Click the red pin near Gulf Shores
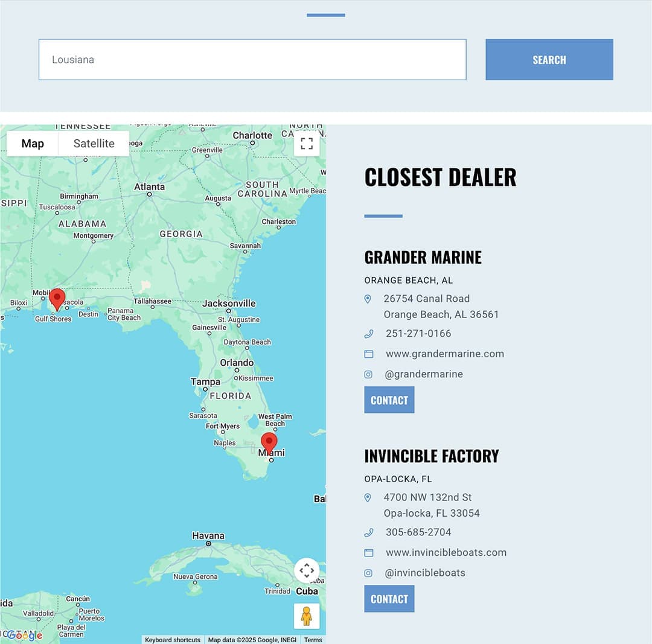Viewport: 652px width, 644px height. coord(57,299)
